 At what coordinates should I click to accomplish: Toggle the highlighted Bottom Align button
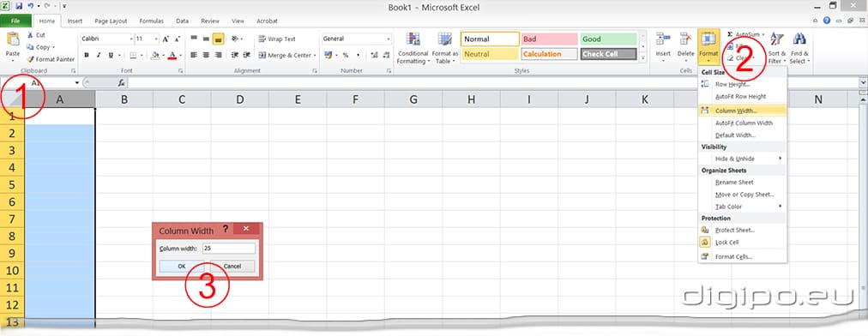pyautogui.click(x=218, y=39)
